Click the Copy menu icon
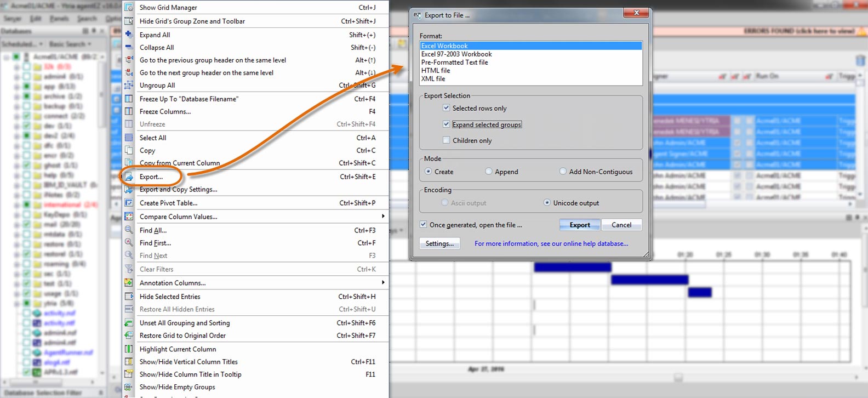The width and height of the screenshot is (868, 398). pyautogui.click(x=129, y=150)
